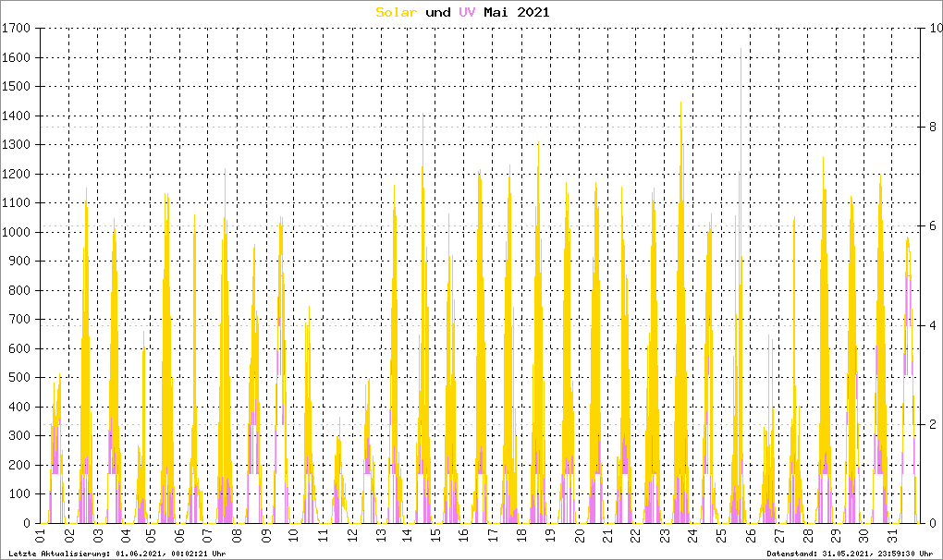Screen dimensions: 943x560
Task: Click the 10 label on the right UV axis
Action: click(935, 29)
